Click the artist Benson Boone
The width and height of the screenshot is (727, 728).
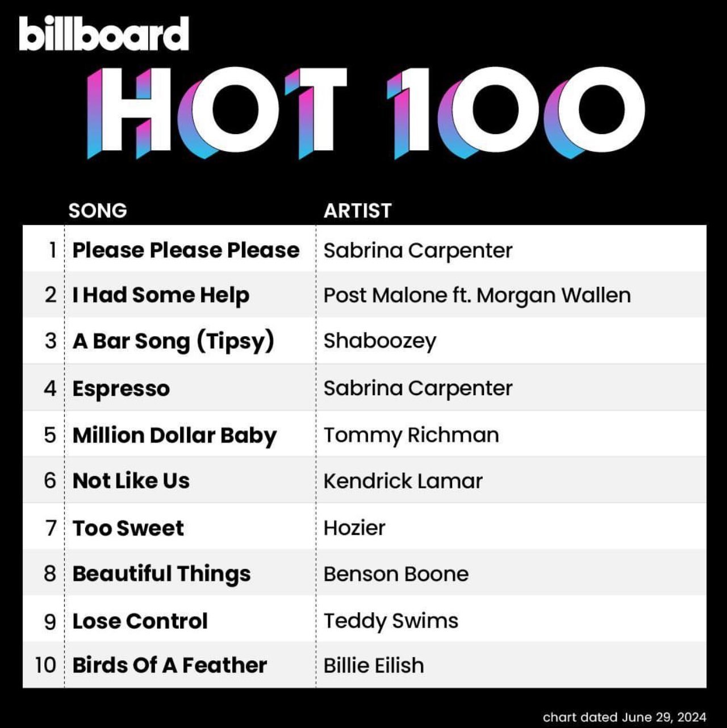click(x=396, y=574)
